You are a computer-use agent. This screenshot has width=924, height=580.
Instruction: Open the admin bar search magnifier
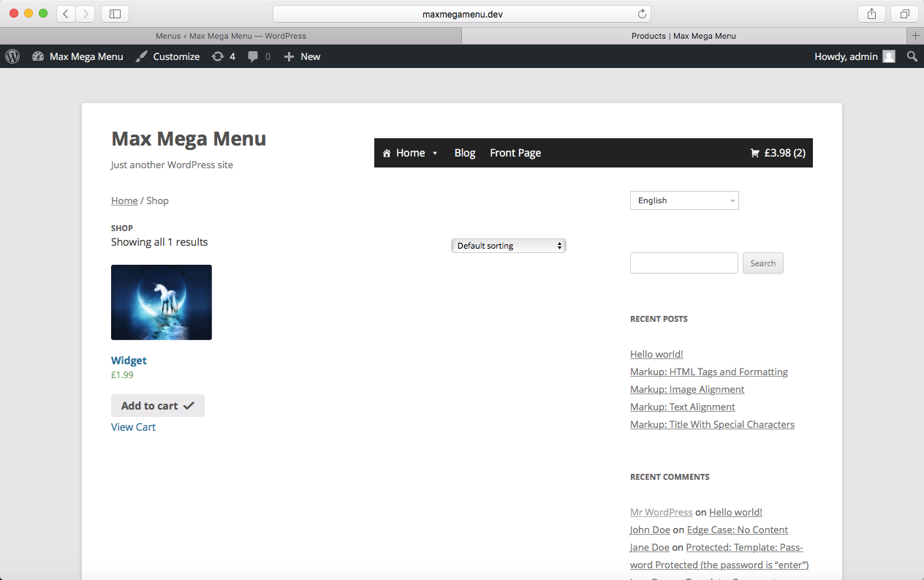click(912, 56)
